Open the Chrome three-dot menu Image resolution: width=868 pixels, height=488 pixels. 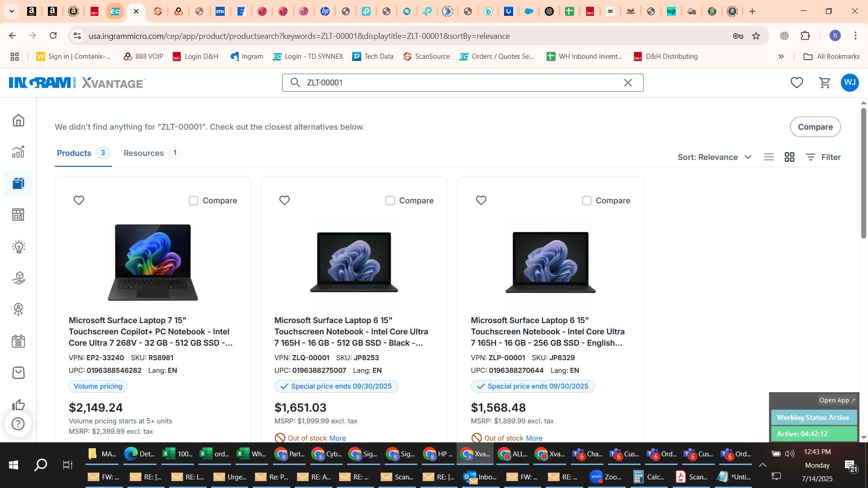pos(855,36)
